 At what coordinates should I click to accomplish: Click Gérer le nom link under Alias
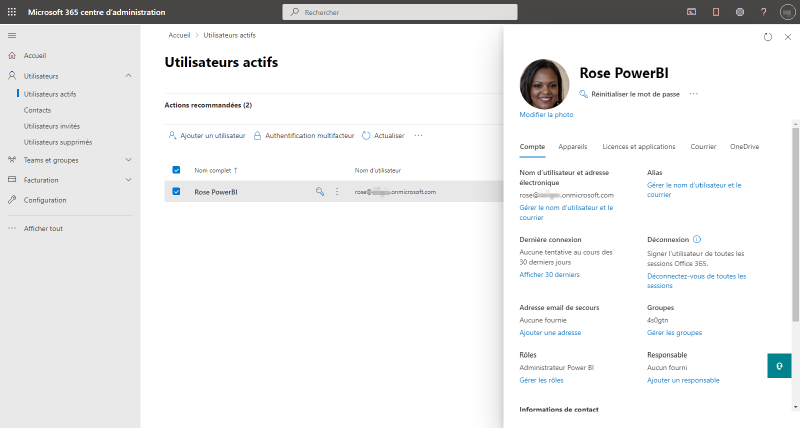click(x=694, y=190)
